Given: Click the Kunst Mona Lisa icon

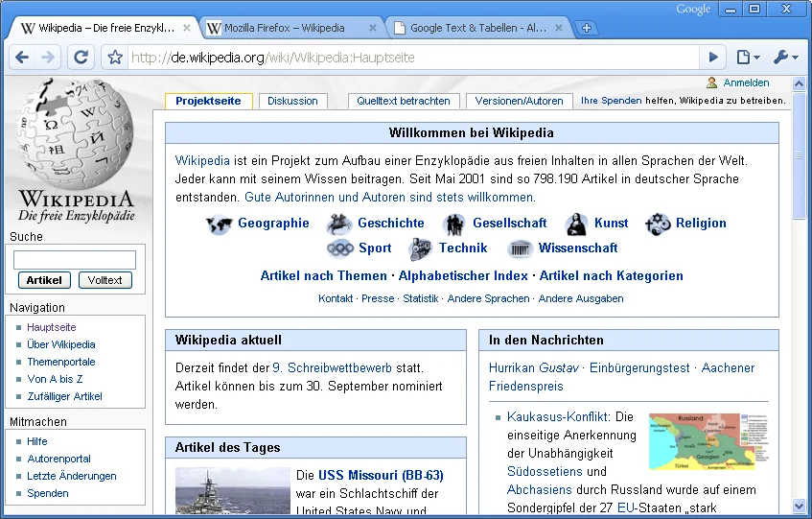Looking at the screenshot, I should (576, 224).
